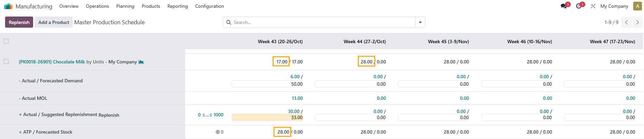Open the Chocolate Milk forecast chart icon
The image size is (644, 139).
point(141,62)
